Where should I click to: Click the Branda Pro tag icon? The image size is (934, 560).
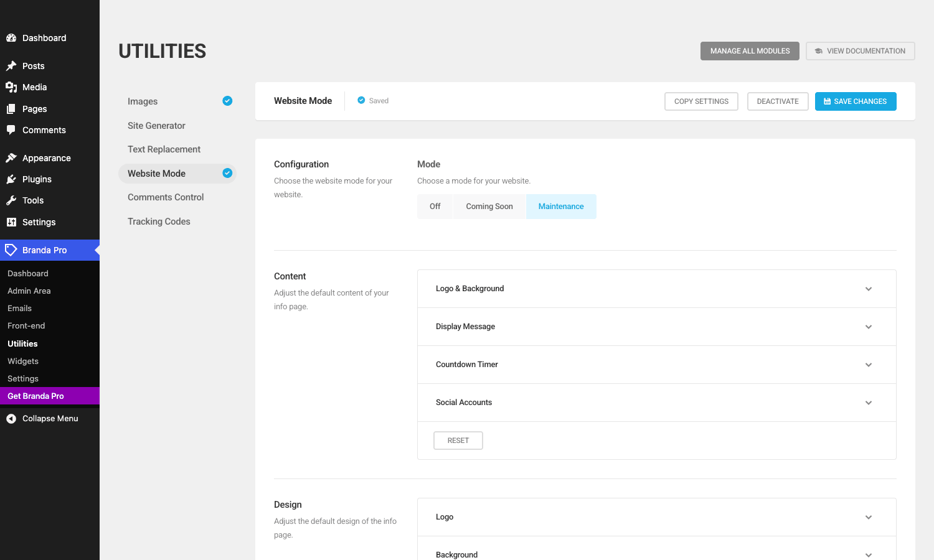pos(11,250)
